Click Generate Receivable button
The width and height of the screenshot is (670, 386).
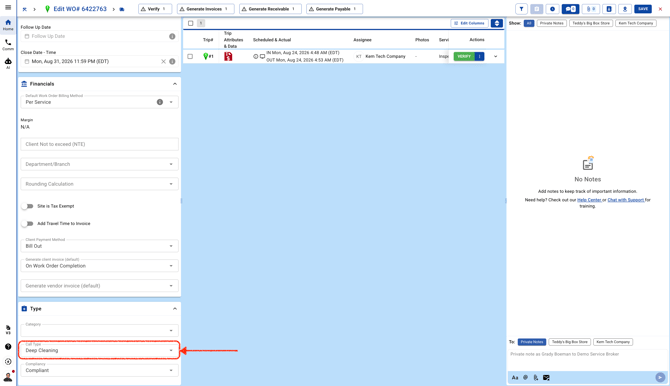[270, 9]
